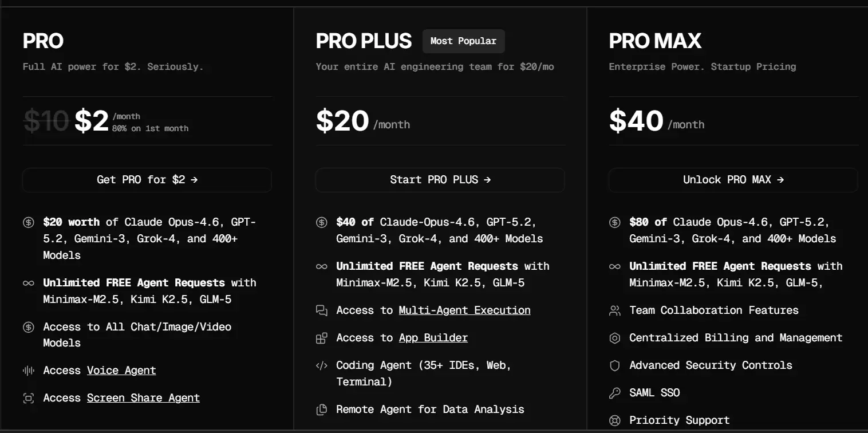
Task: Follow the Screen Share Agent link
Action: (143, 398)
